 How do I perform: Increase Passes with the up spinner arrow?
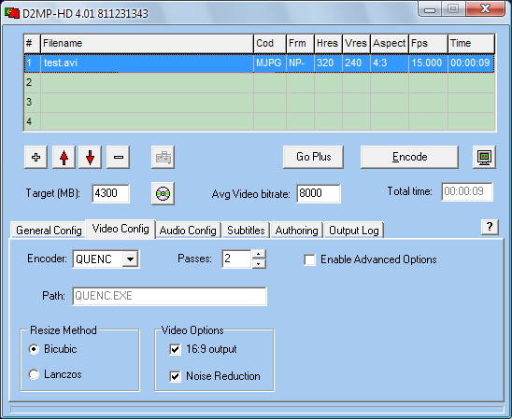click(259, 254)
